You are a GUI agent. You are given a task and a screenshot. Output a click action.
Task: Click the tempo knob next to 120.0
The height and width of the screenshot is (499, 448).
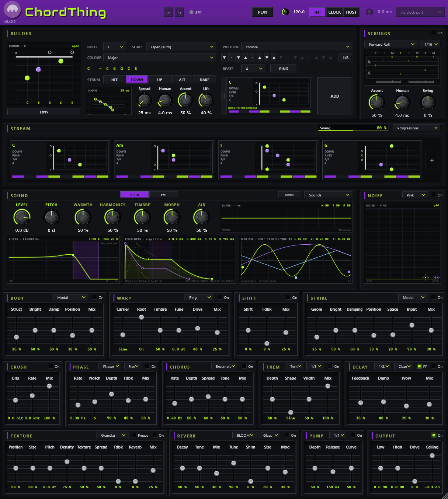[285, 12]
